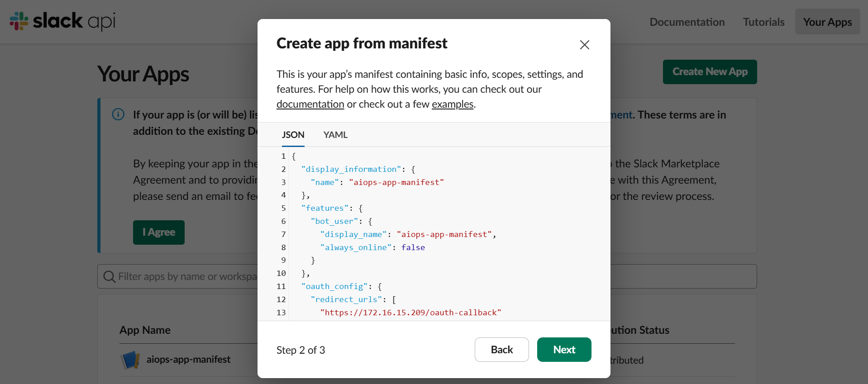This screenshot has width=868, height=384.
Task: Switch to the YAML tab
Action: click(335, 135)
